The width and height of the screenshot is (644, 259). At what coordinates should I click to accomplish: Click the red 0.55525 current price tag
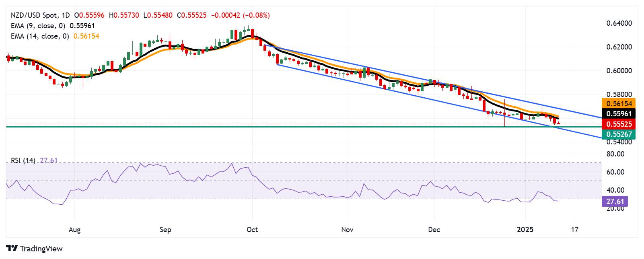(x=618, y=124)
